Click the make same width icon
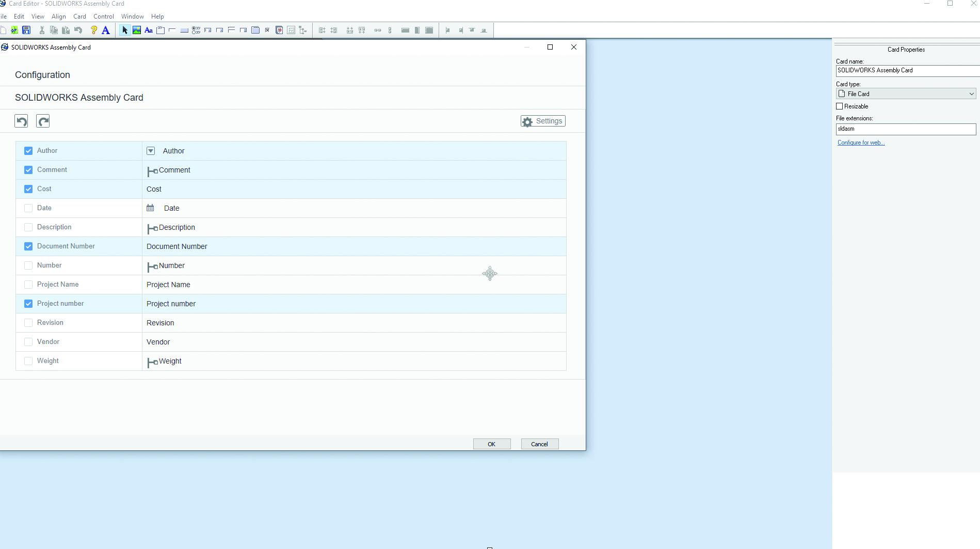This screenshot has width=980, height=549. click(x=405, y=30)
